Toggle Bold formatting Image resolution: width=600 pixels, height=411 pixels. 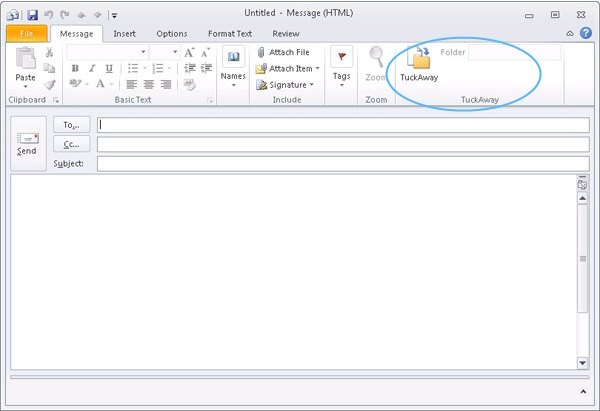click(x=75, y=68)
